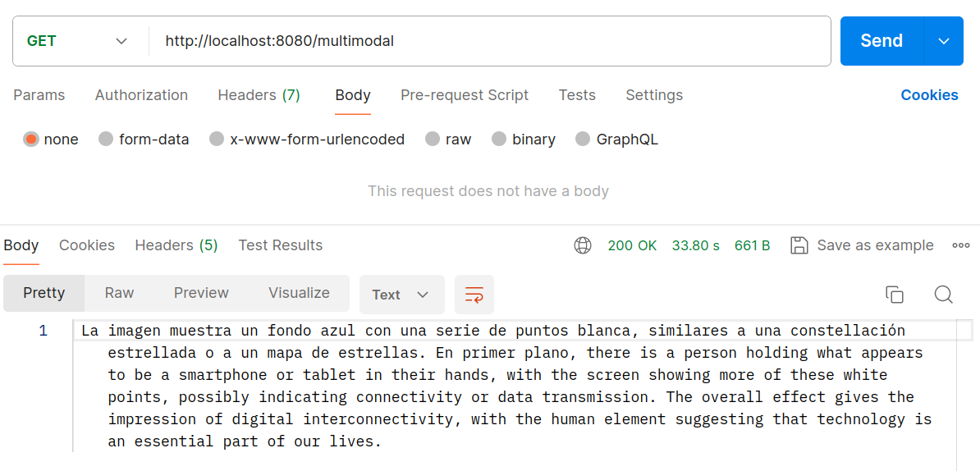
Task: Click the response text starting 'La imagen muestra'
Action: pos(506,386)
